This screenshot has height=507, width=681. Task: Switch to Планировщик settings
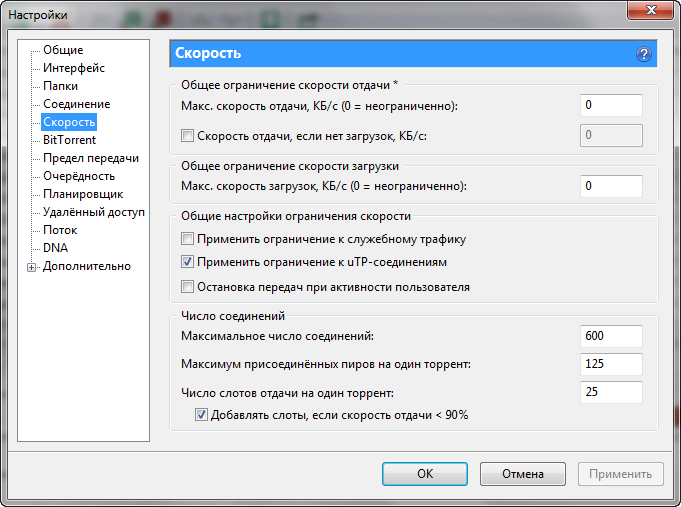pyautogui.click(x=83, y=194)
